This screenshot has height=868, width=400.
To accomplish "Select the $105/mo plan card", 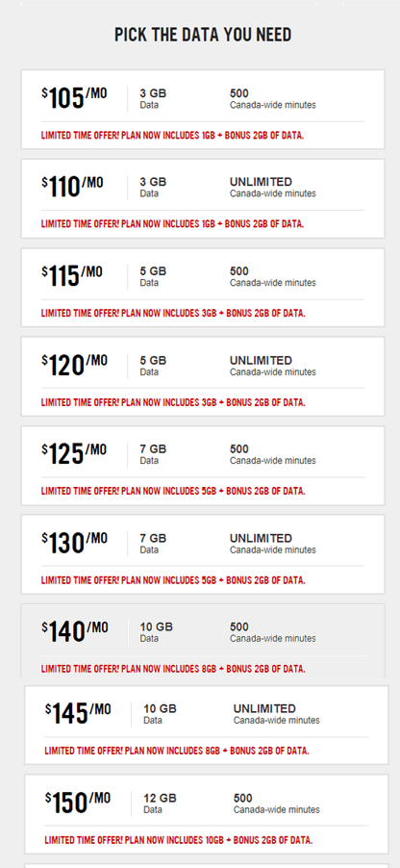I will tap(203, 109).
